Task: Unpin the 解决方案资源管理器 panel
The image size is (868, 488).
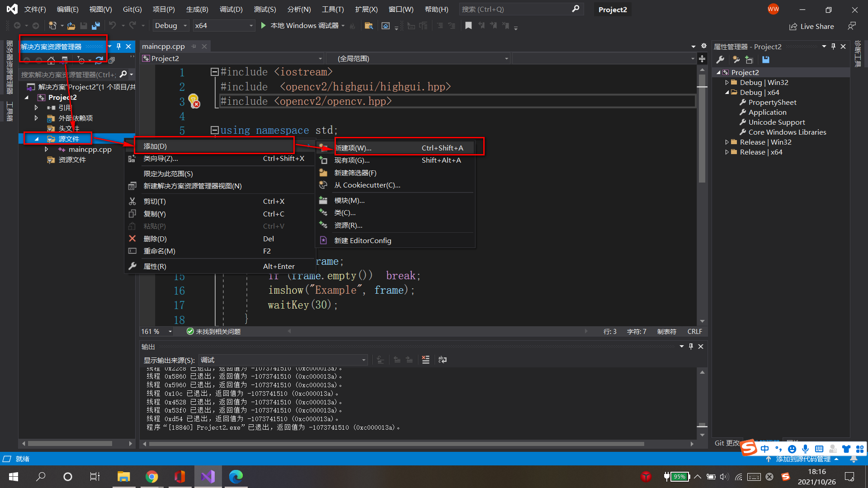Action: [118, 46]
